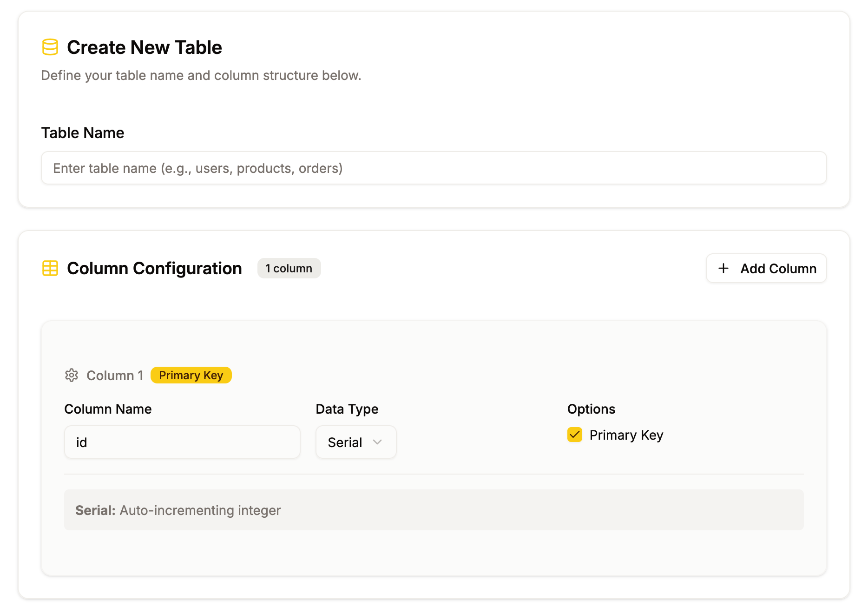Click the gear icon next to Column 1
Viewport: 868px width, 607px height.
[x=72, y=375]
